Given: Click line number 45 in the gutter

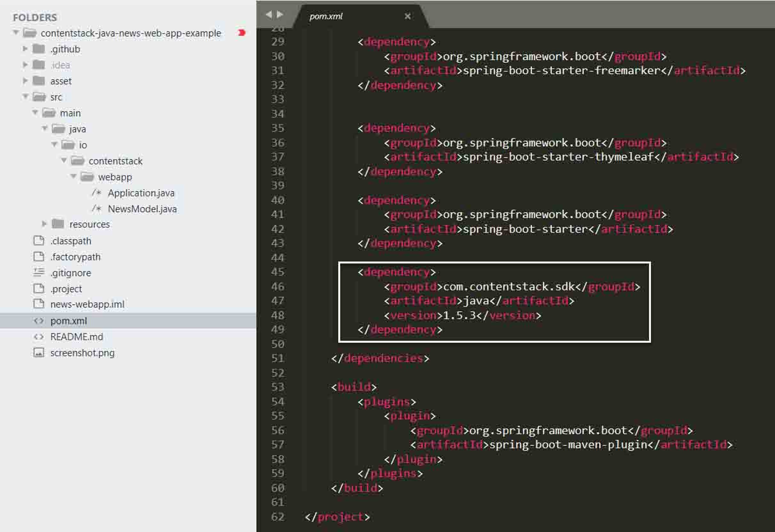Looking at the screenshot, I should [x=278, y=272].
